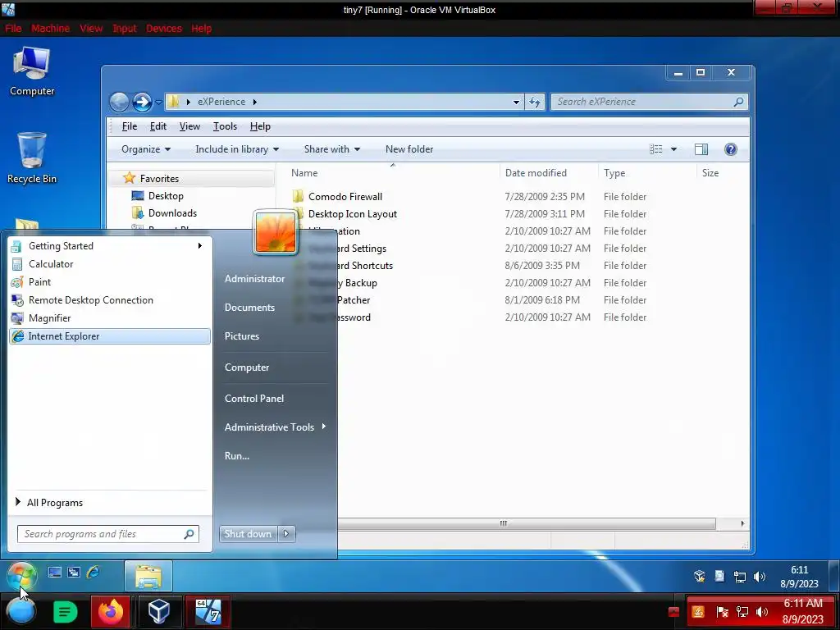Open Share with dropdown
Viewport: 840px width, 630px height.
[x=332, y=149]
